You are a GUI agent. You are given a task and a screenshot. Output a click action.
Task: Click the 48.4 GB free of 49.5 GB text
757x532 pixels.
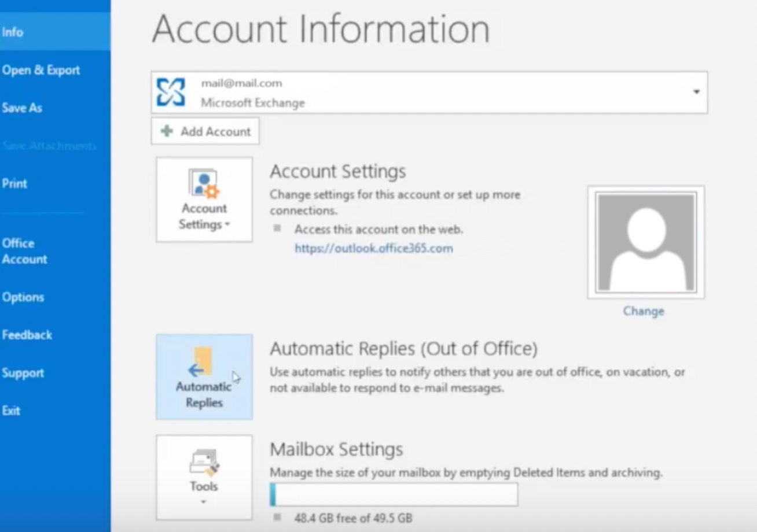pyautogui.click(x=353, y=518)
